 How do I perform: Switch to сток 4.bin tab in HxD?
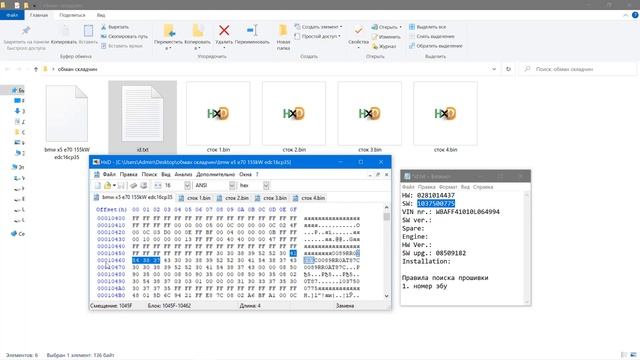click(309, 198)
